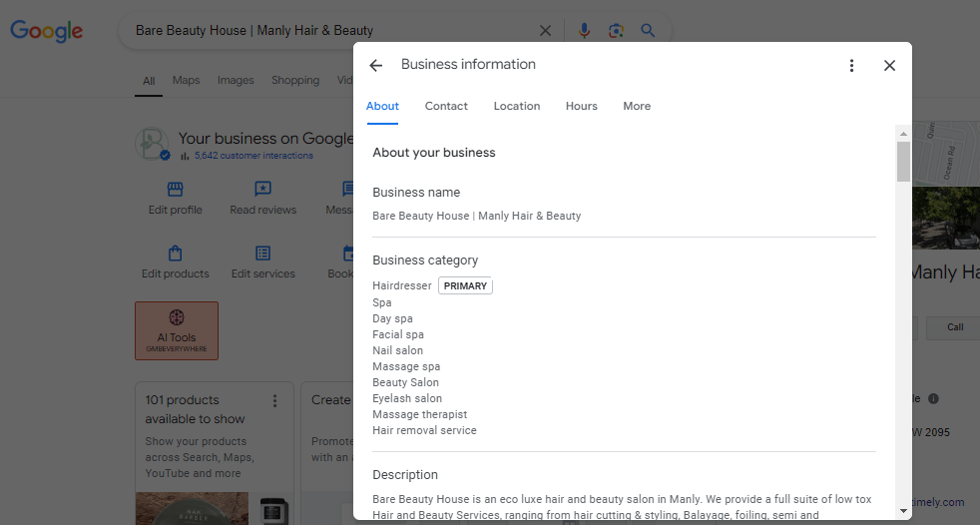Click the product thumbnail in 101 products card
Viewport: 980px width, 525px height.
point(192,508)
